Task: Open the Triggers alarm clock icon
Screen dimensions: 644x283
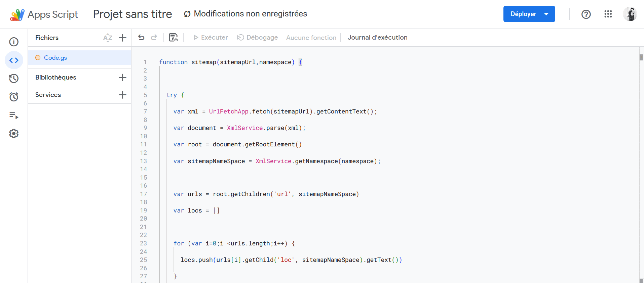Action: (x=14, y=97)
